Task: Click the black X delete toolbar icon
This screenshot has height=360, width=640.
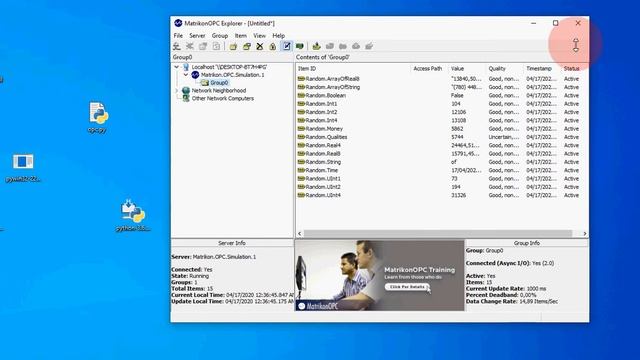Action: (260, 46)
